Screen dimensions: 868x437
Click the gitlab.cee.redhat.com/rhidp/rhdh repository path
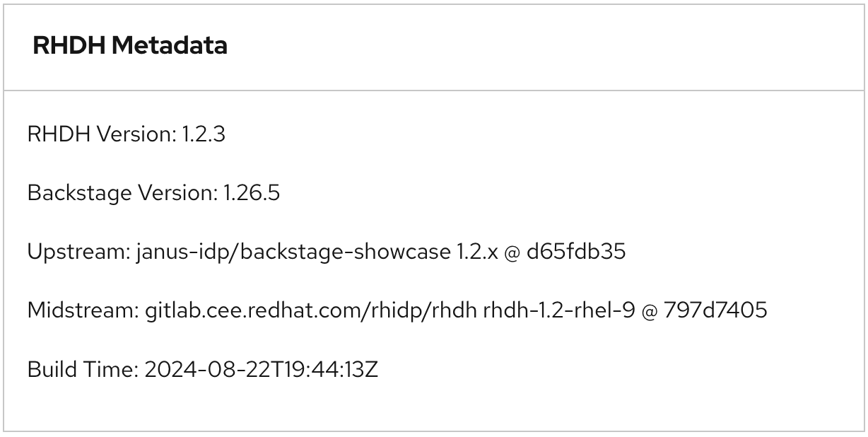[x=311, y=310]
